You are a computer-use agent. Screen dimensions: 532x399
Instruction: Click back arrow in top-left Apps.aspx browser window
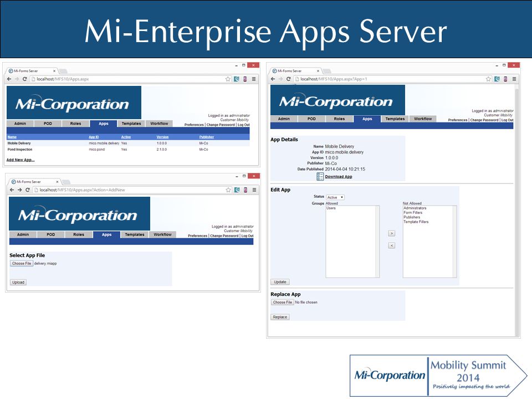coord(9,79)
